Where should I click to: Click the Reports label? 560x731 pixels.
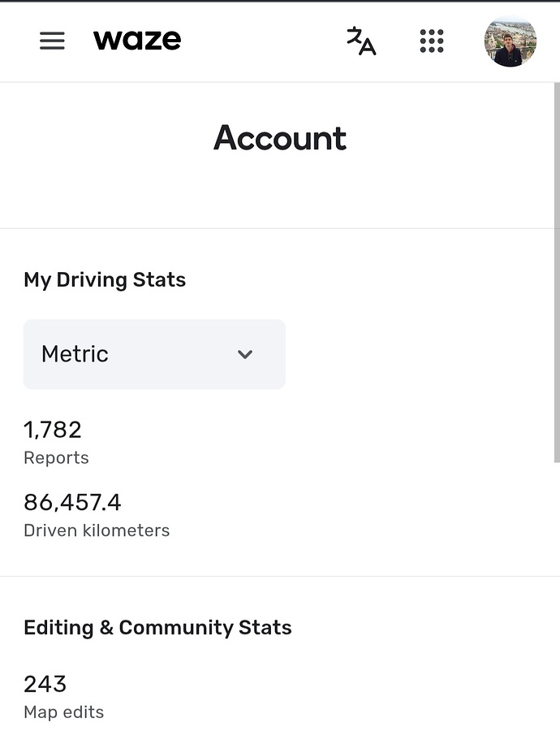[x=56, y=458]
